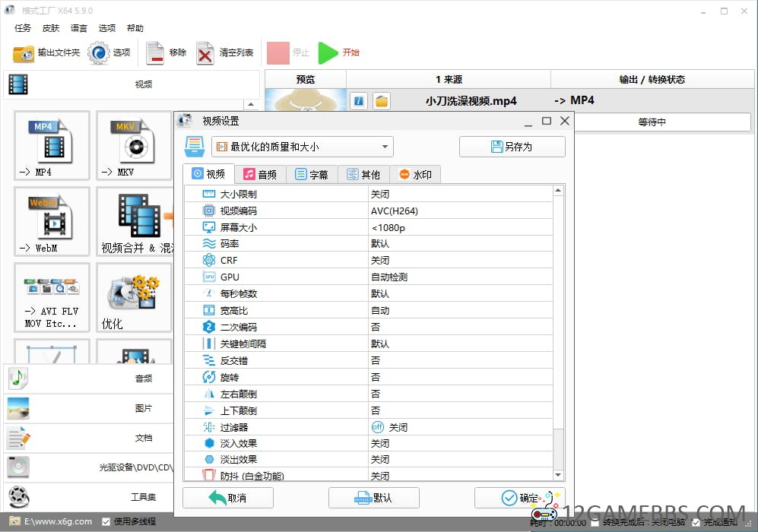
Task: Open the 皮肤 menu
Action: [51, 28]
